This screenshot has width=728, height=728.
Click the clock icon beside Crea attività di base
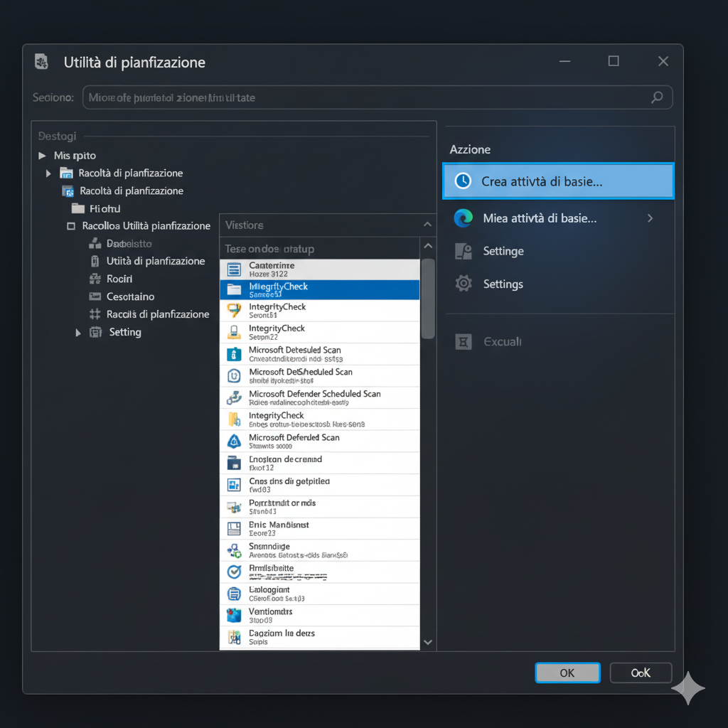463,181
